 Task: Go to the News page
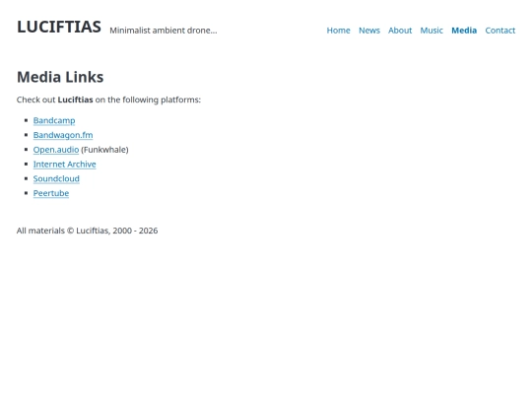pyautogui.click(x=369, y=31)
